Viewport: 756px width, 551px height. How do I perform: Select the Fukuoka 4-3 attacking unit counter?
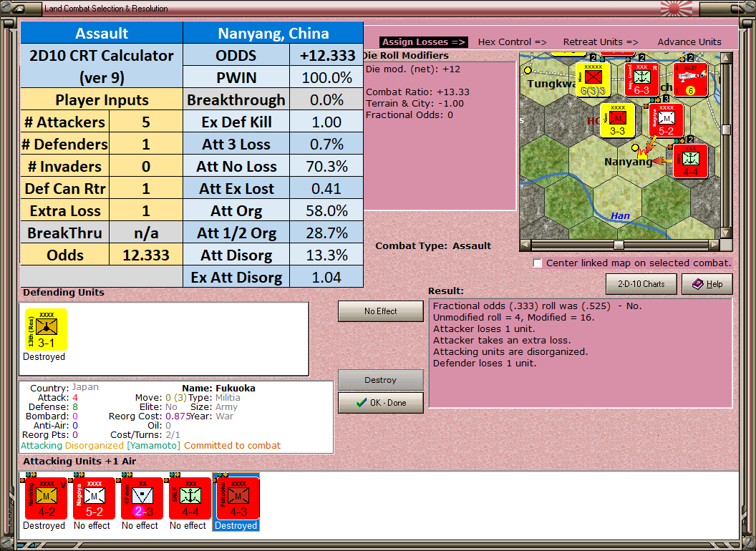[238, 498]
